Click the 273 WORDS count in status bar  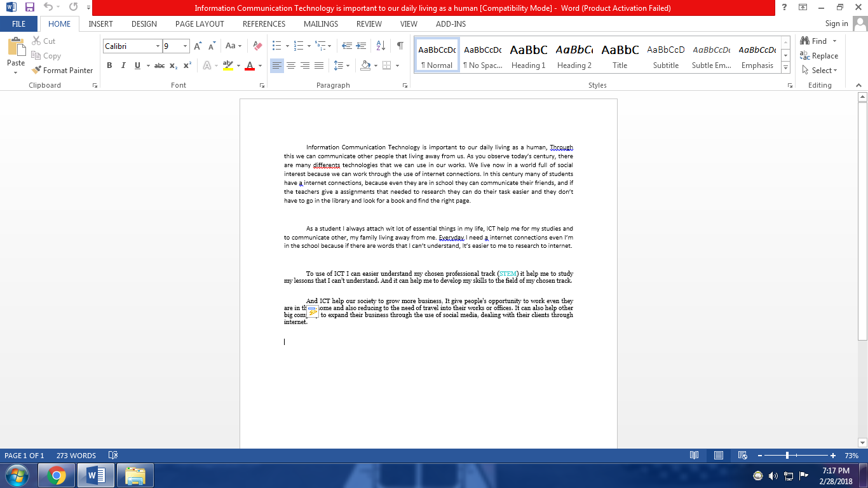coord(76,456)
